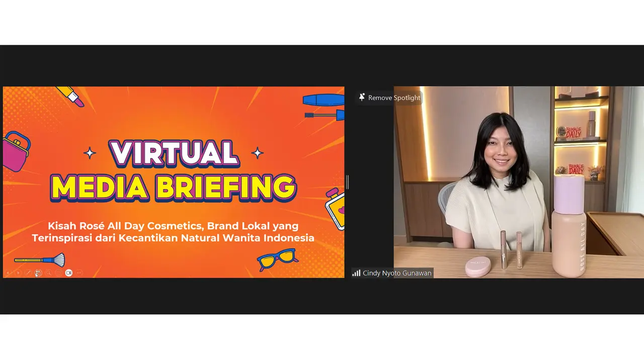This screenshot has width=644, height=362.
Task: Click Remove Spotlight on the video
Action: 389,98
